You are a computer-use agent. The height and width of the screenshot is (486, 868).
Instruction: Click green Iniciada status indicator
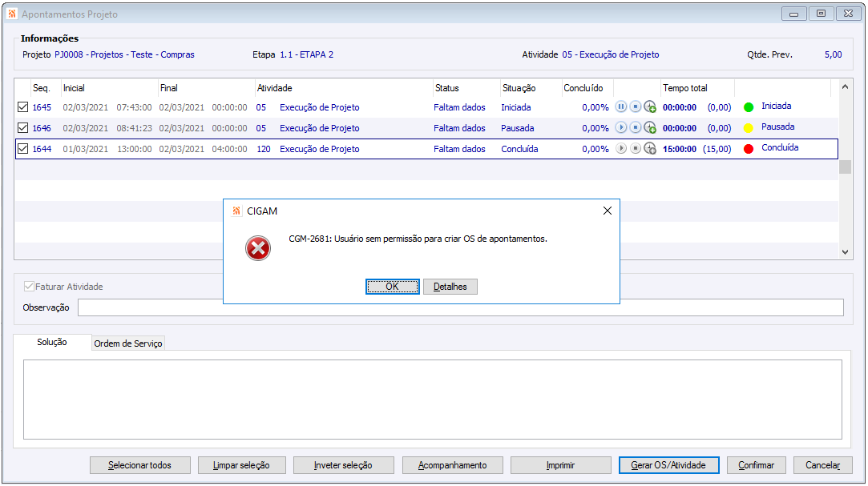point(749,107)
